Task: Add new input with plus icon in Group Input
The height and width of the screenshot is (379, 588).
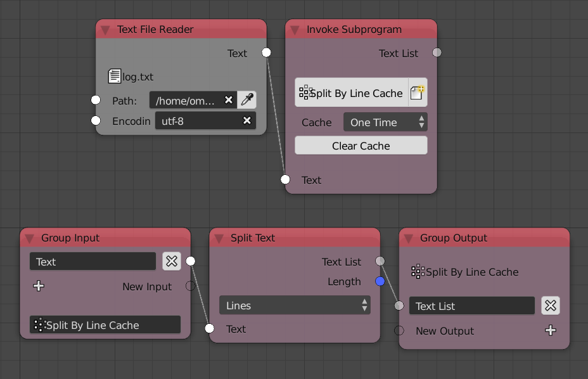Action: tap(39, 286)
